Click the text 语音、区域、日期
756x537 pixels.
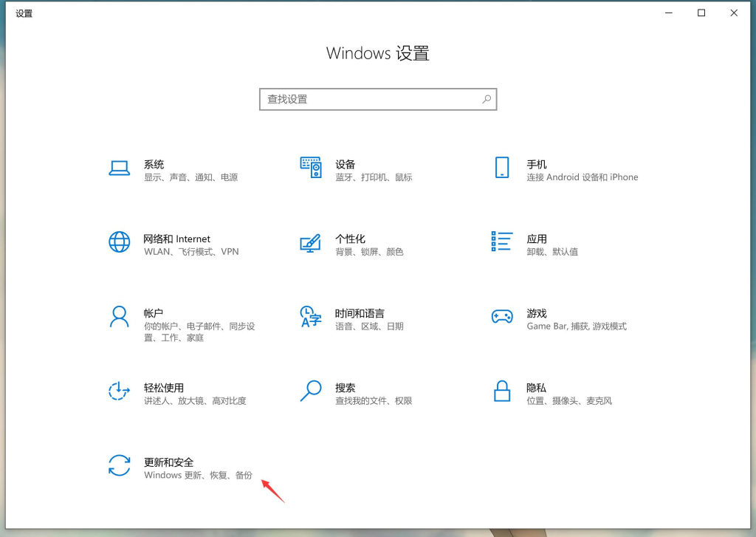(x=369, y=326)
